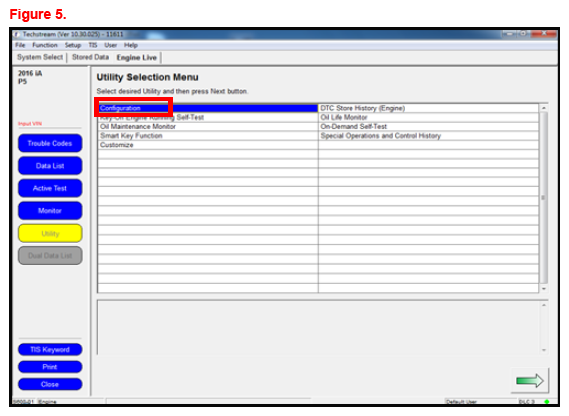Click the green connection status indicator

[x=547, y=401]
